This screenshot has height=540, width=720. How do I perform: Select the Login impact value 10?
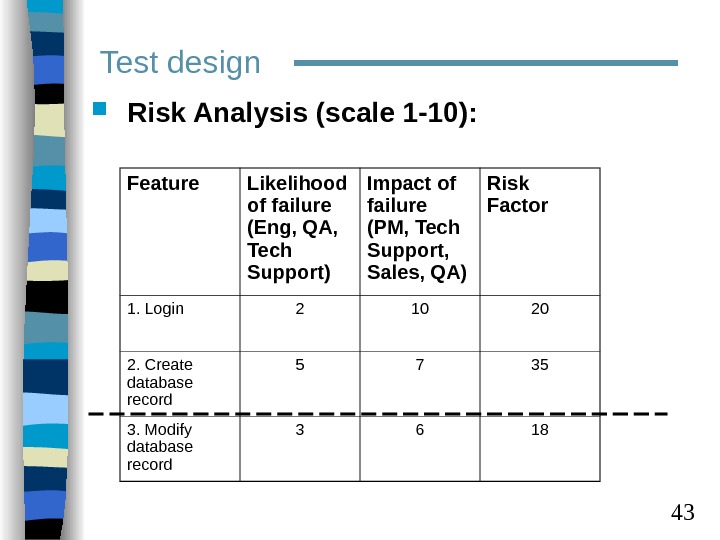point(420,309)
